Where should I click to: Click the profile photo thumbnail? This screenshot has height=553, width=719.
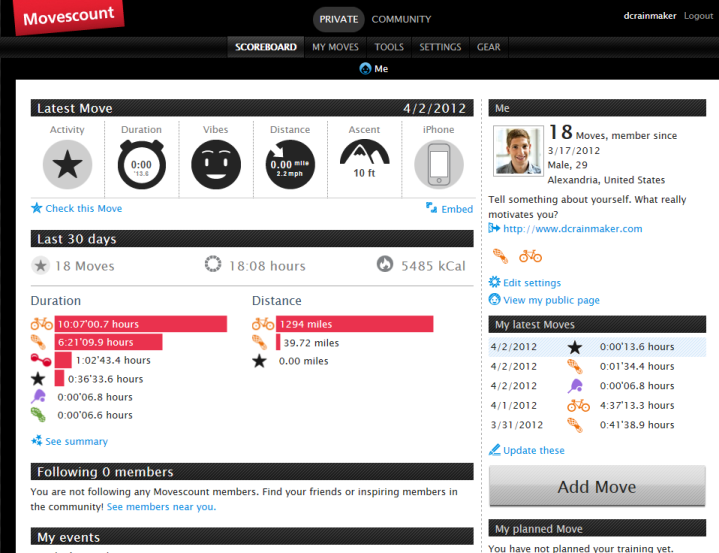click(x=518, y=150)
